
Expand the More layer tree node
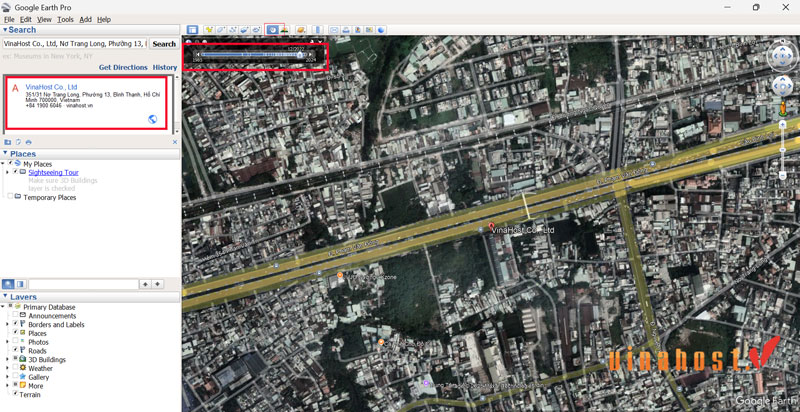(7, 385)
